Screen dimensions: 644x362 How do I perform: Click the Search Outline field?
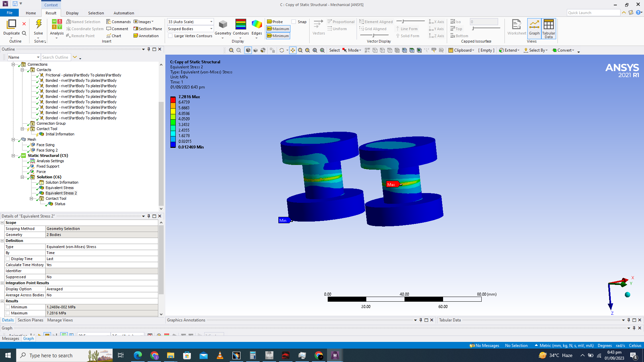pos(56,57)
